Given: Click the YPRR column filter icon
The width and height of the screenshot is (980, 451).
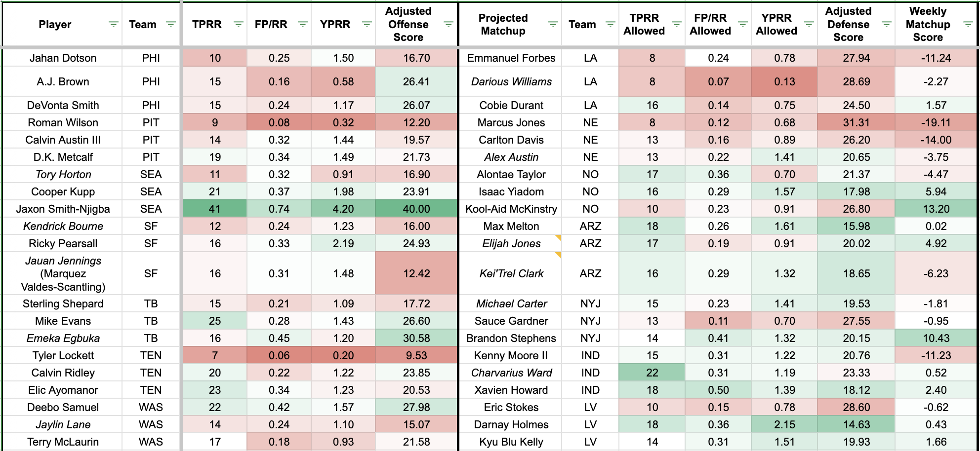Looking at the screenshot, I should [367, 24].
